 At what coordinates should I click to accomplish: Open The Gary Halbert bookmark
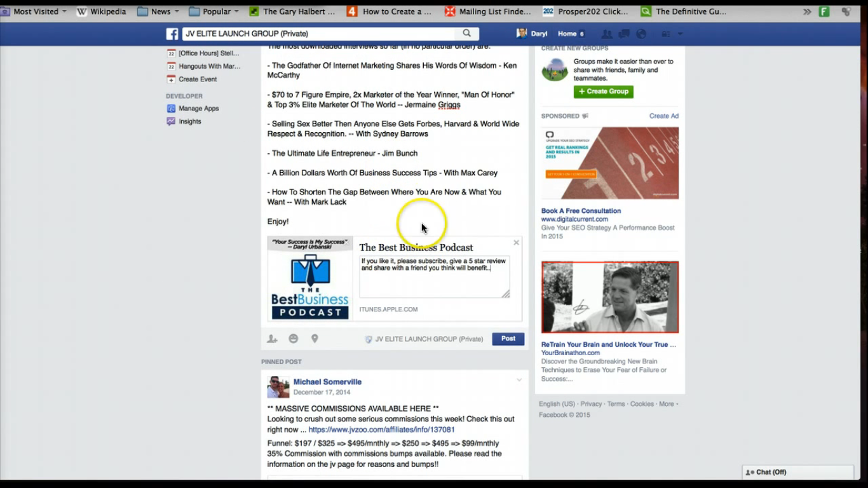pos(292,11)
